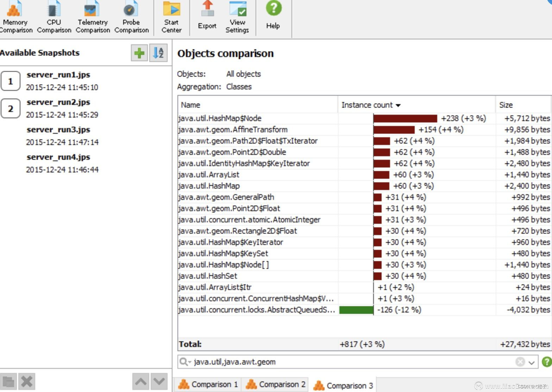Sort by the Instance count column header

(x=416, y=105)
